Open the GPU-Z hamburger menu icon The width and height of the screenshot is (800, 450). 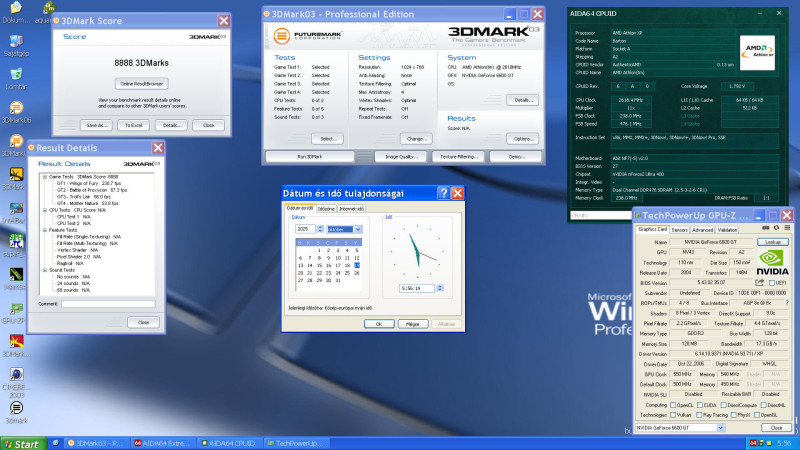[x=787, y=228]
